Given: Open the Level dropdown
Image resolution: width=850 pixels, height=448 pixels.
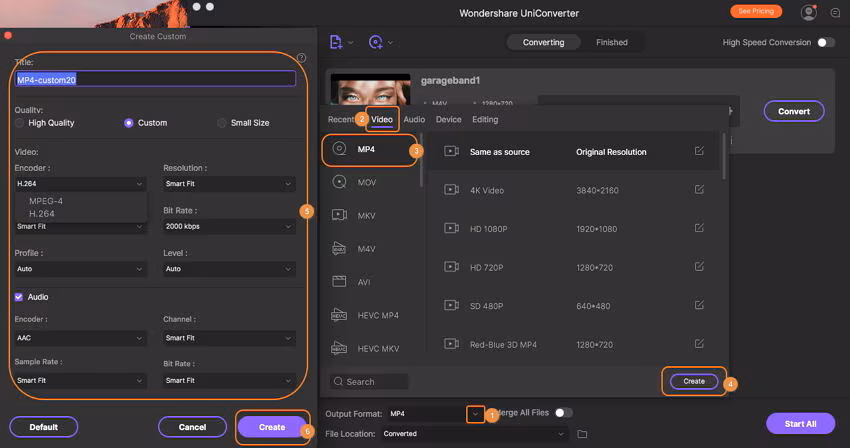Looking at the screenshot, I should pyautogui.click(x=229, y=269).
